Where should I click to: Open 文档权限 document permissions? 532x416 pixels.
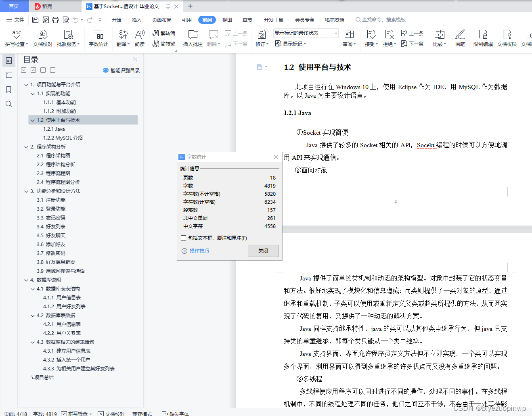click(507, 38)
